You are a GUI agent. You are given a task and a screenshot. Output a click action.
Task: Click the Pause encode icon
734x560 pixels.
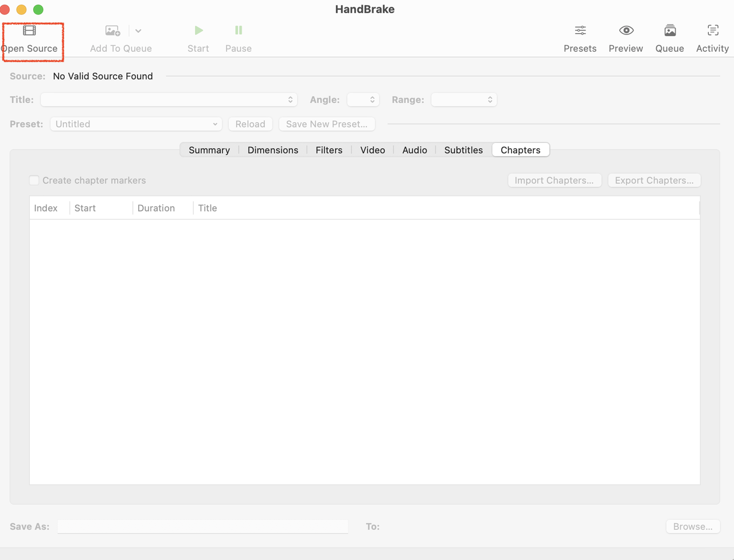click(238, 30)
